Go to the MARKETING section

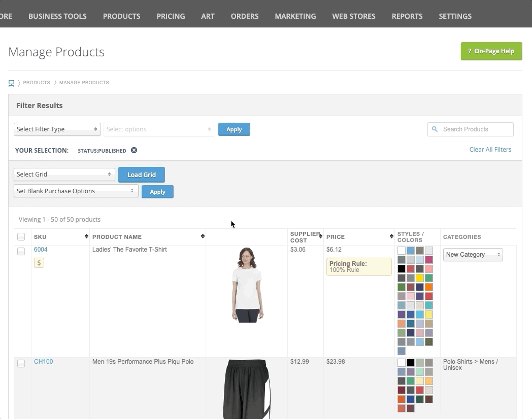(x=295, y=16)
